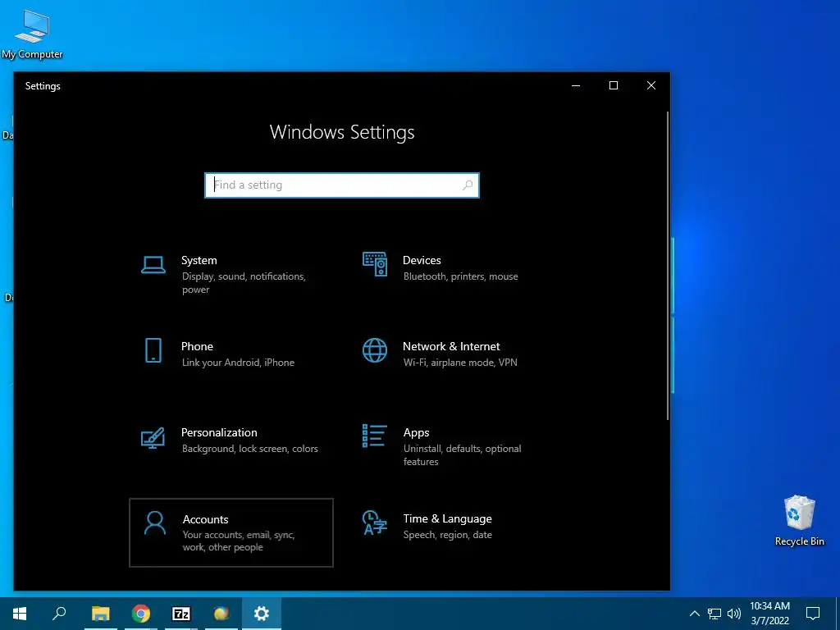Click 'Background, lock screen, colors' description
Image resolution: width=840 pixels, height=630 pixels.
click(249, 449)
